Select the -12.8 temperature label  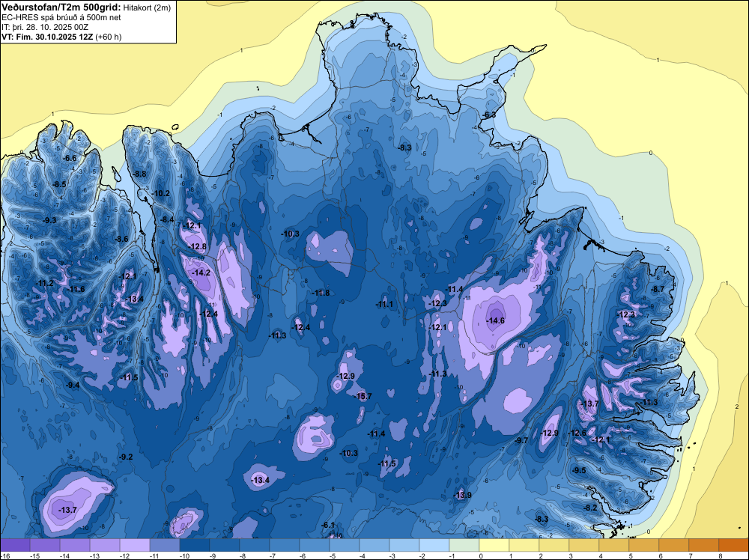click(198, 247)
